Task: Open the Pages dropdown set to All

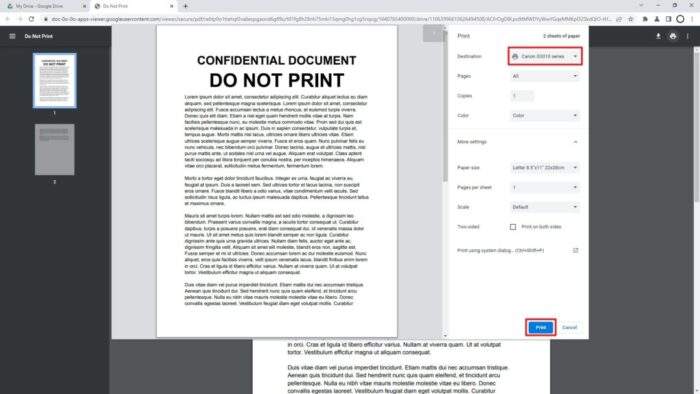Action: click(545, 76)
